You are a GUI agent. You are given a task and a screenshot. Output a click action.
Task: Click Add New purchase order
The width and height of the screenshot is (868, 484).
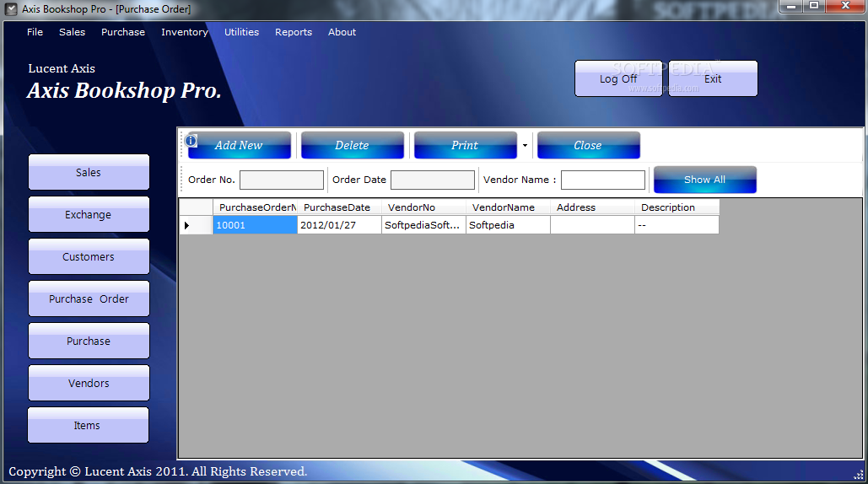pyautogui.click(x=239, y=146)
